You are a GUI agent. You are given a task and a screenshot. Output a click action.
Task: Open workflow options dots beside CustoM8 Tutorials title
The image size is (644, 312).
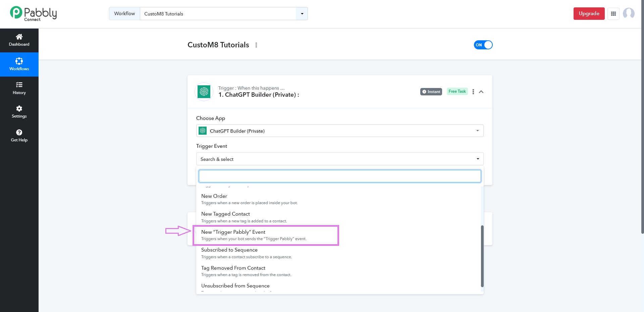click(256, 45)
